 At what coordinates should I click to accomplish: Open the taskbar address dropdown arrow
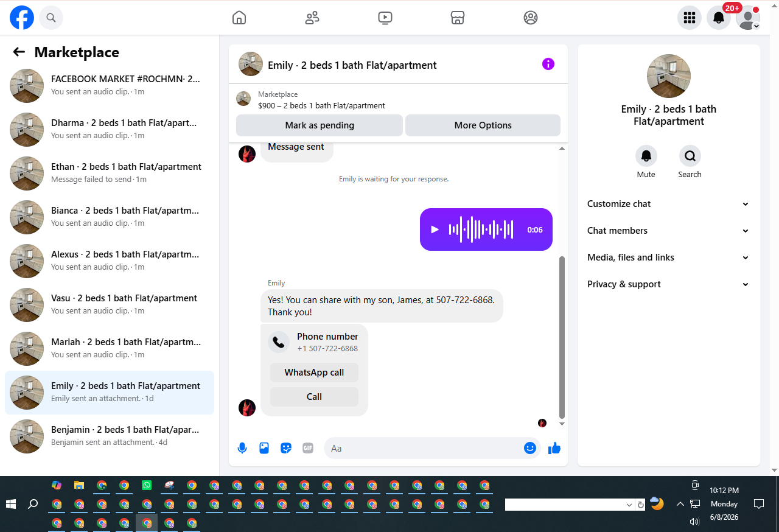point(629,505)
